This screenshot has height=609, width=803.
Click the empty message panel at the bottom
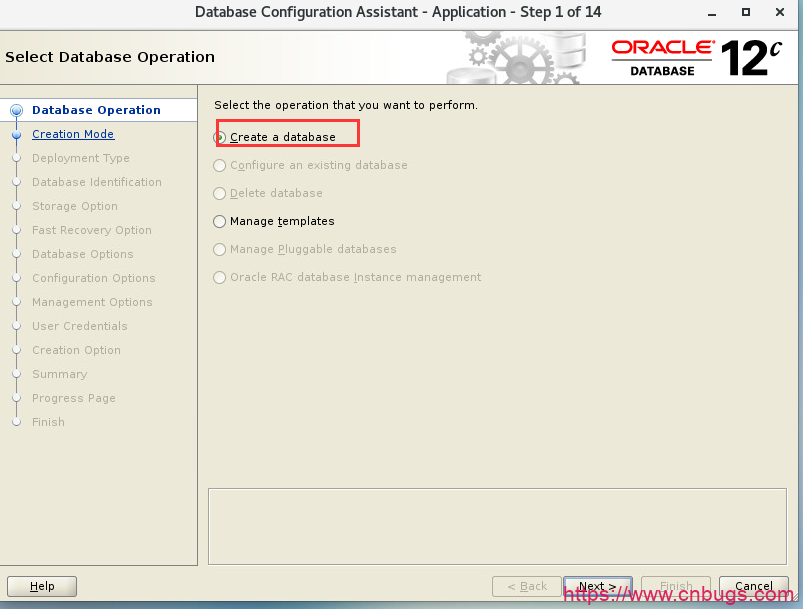[x=499, y=525]
